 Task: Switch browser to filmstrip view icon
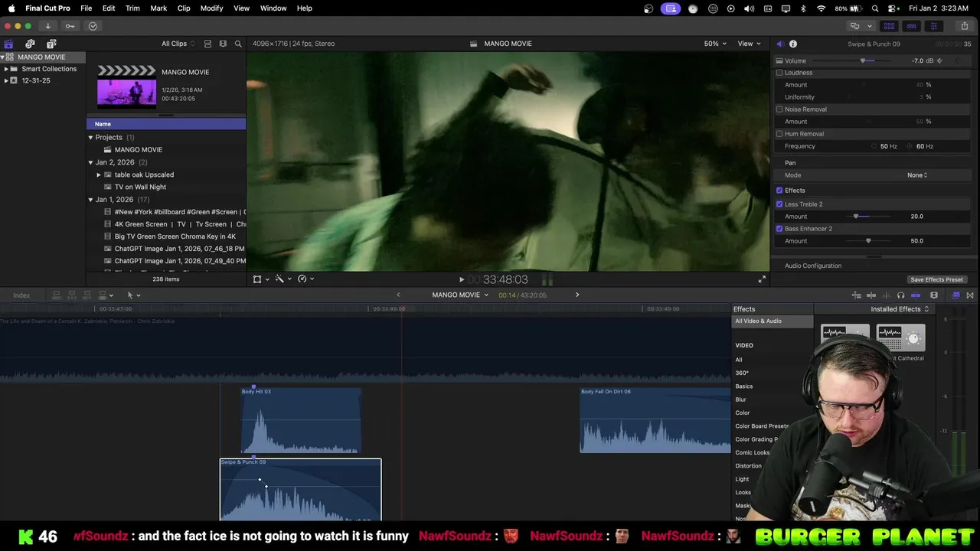coord(223,44)
